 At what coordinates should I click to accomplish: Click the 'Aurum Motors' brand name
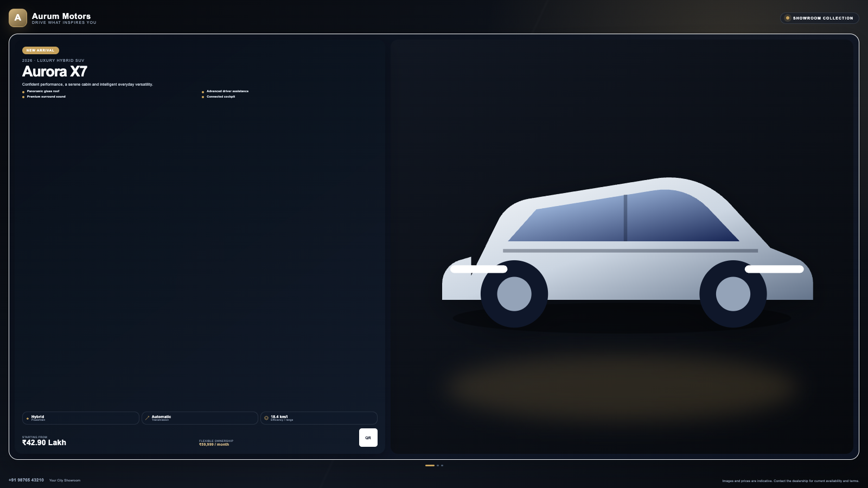pyautogui.click(x=61, y=16)
